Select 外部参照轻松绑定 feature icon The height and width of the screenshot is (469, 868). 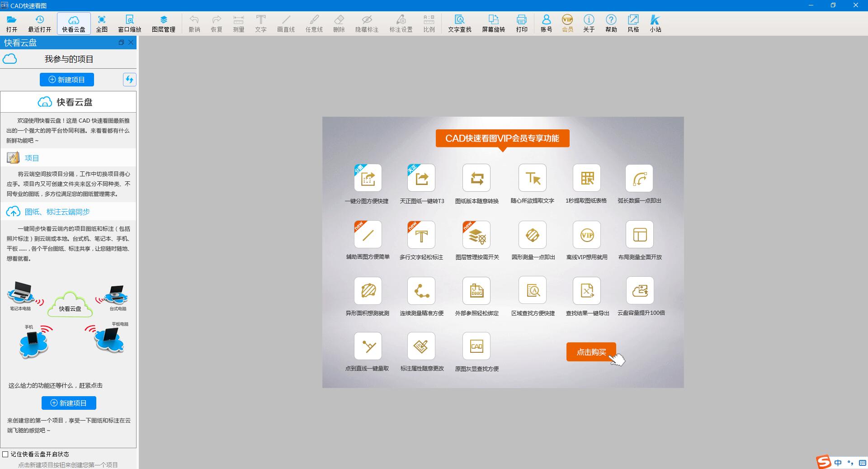pyautogui.click(x=476, y=290)
